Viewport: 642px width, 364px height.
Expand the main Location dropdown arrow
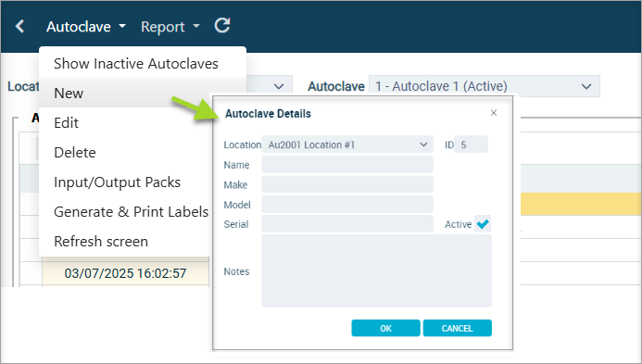(x=279, y=86)
